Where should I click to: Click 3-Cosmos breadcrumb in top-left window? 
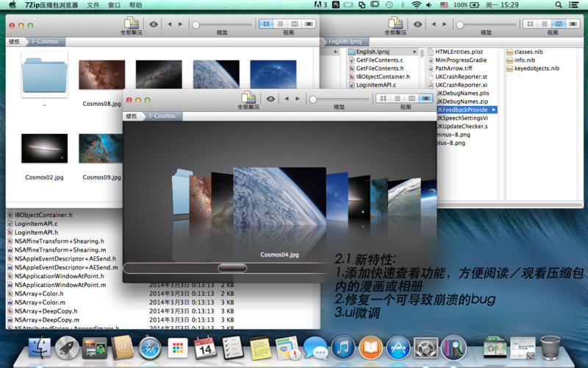pos(43,43)
